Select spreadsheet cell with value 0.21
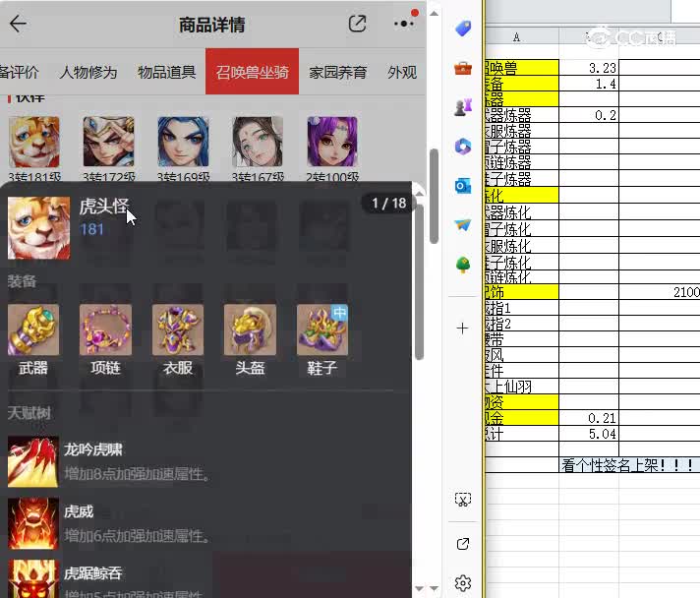The width and height of the screenshot is (700, 598). click(589, 418)
